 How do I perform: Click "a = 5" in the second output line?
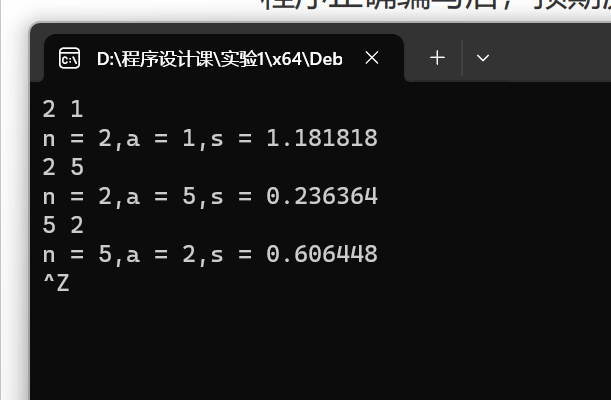pyautogui.click(x=161, y=196)
